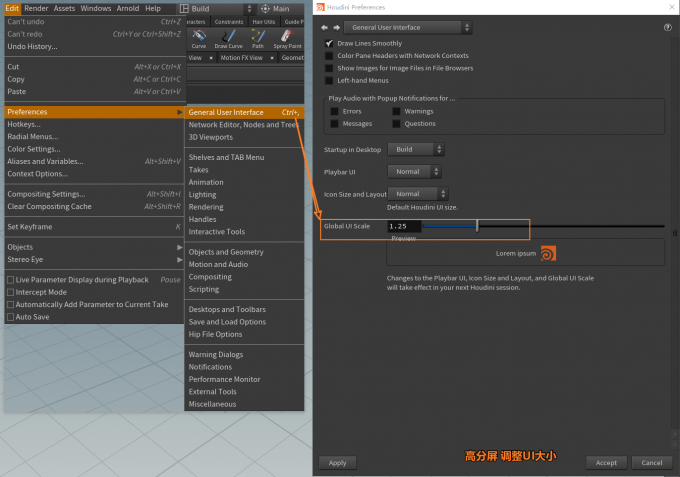
Task: Disable Draw Lines Smoothly checkbox
Action: [329, 44]
